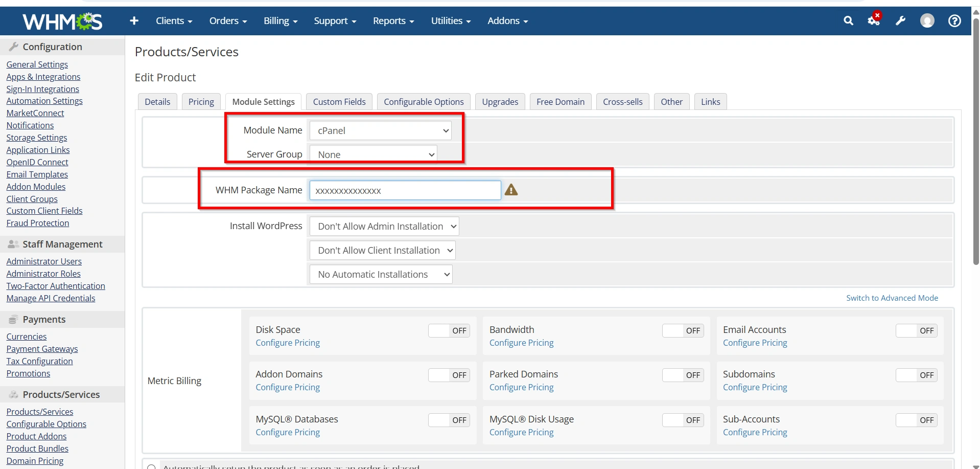Viewport: 980px width, 469px height.
Task: Open General Settings in sidebar
Action: point(37,64)
